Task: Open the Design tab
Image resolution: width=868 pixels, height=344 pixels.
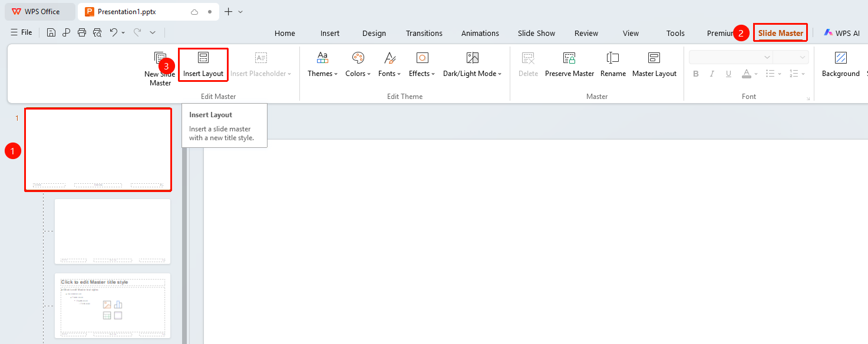Action: coord(374,33)
